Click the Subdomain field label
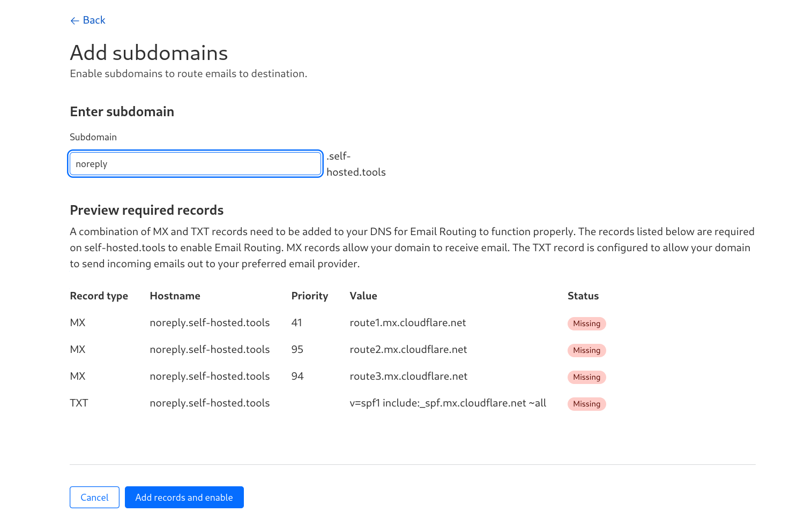This screenshot has width=812, height=512. coord(93,137)
